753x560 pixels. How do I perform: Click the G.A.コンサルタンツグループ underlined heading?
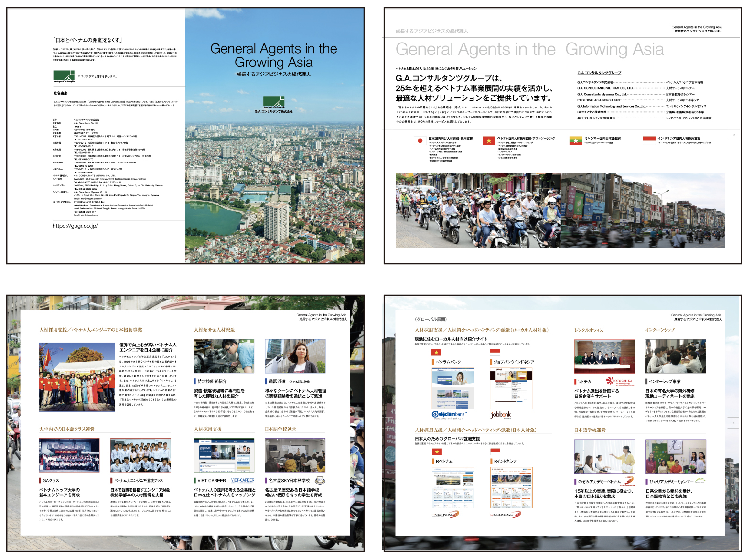[x=599, y=73]
